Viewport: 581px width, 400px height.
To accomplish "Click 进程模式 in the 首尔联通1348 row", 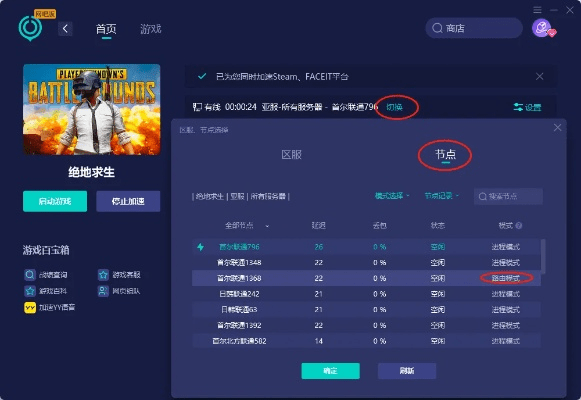I will 506,263.
